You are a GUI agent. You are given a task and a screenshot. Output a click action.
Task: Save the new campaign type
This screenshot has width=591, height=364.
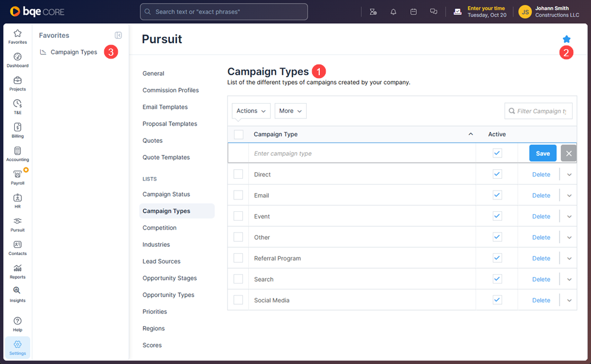pos(543,153)
